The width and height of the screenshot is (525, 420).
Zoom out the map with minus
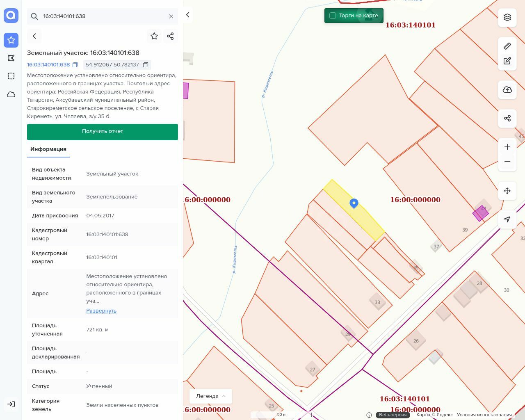(507, 162)
